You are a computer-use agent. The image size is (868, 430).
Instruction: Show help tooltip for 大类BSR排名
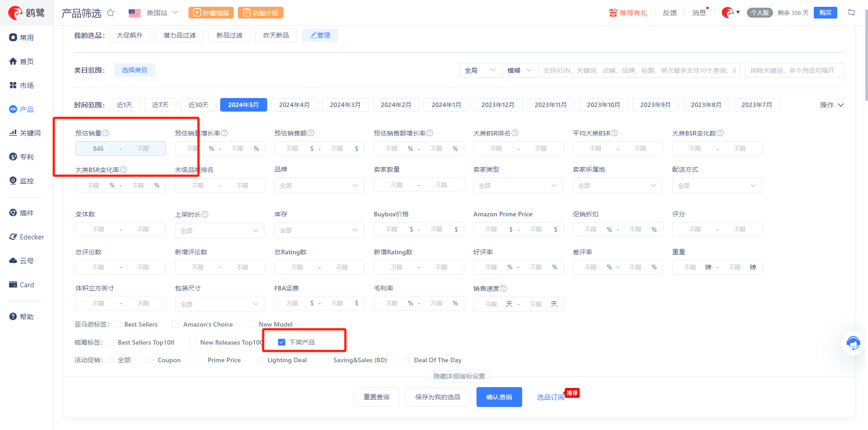click(x=515, y=133)
